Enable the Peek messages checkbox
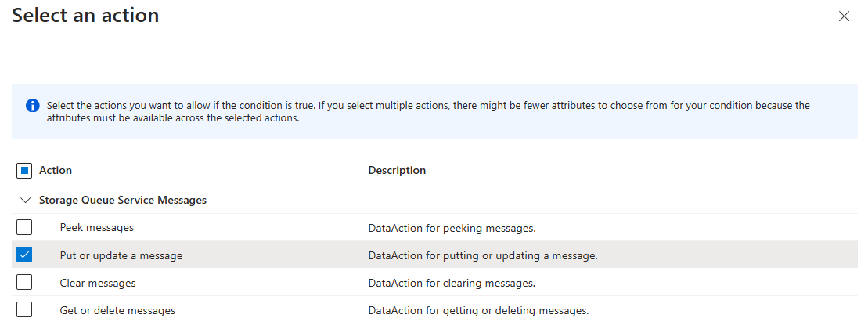868x336 pixels. [x=24, y=228]
